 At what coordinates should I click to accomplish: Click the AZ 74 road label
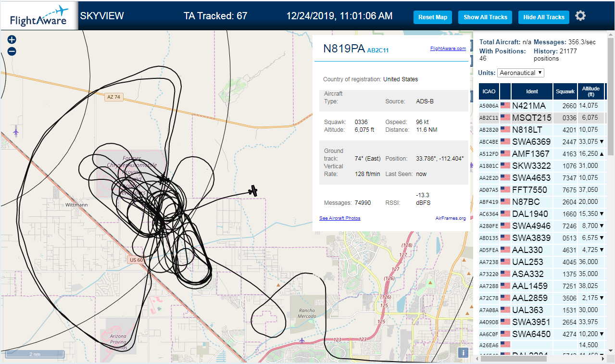113,97
